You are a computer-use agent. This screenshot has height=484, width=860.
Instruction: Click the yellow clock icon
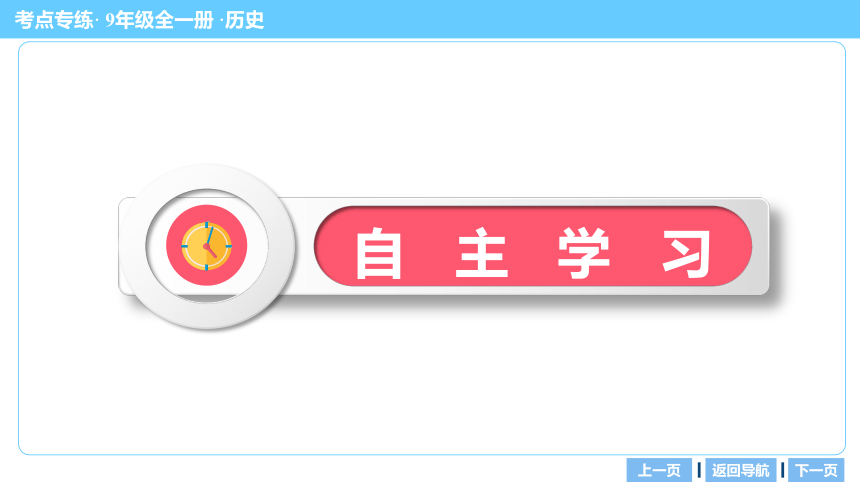(206, 246)
